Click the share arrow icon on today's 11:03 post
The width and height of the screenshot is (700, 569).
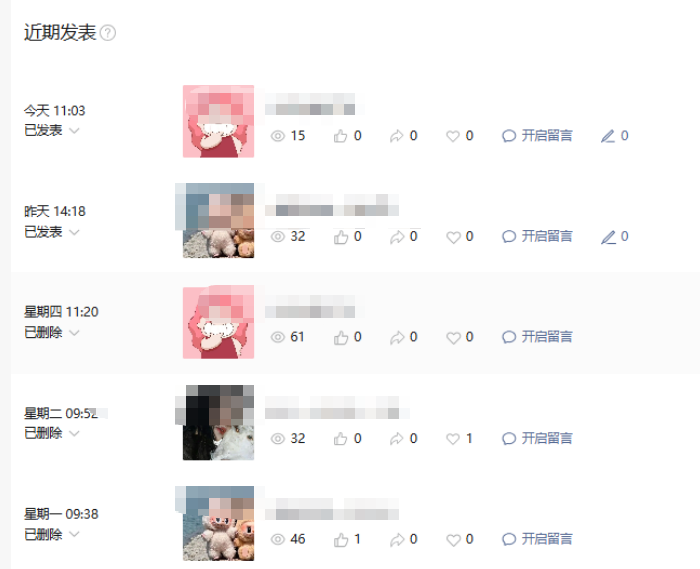tap(396, 136)
